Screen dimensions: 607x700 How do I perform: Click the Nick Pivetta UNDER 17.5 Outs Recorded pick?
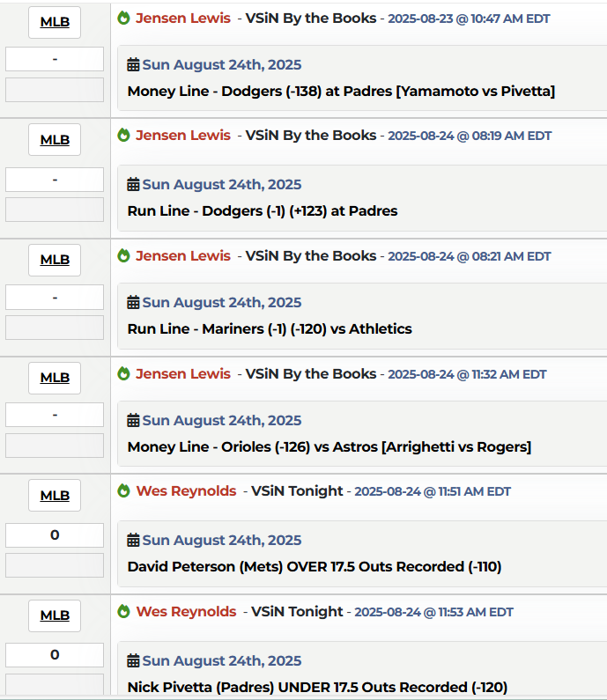[x=317, y=688]
